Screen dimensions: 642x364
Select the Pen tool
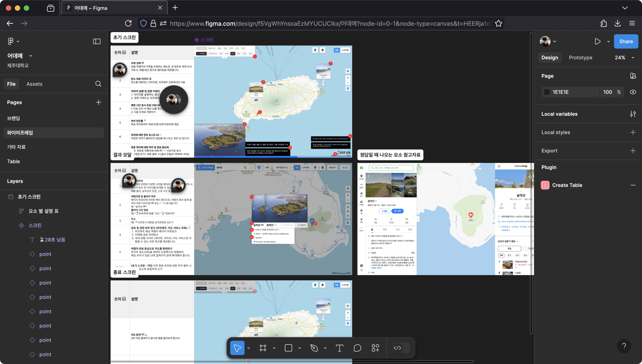click(x=314, y=348)
